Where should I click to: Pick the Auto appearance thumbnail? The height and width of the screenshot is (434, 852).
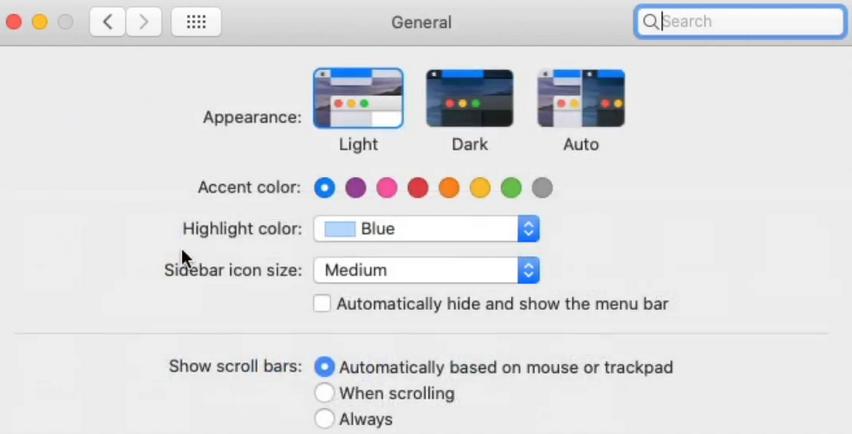click(x=581, y=98)
